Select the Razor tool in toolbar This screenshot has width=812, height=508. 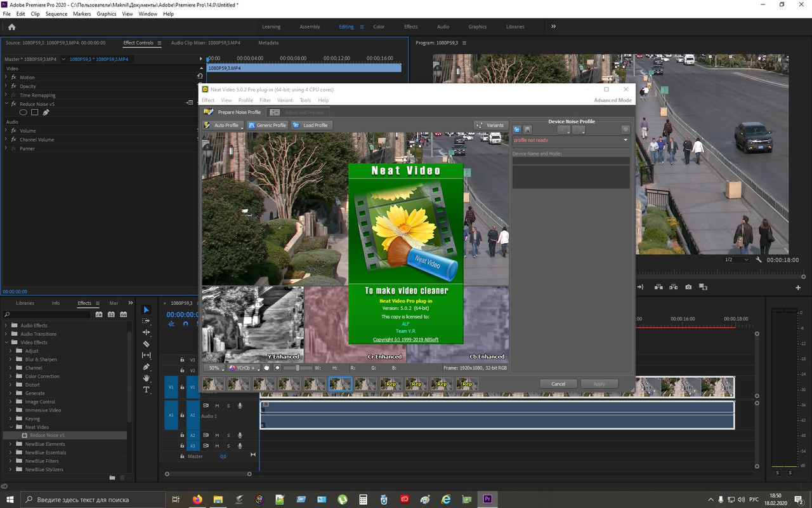[x=147, y=344]
